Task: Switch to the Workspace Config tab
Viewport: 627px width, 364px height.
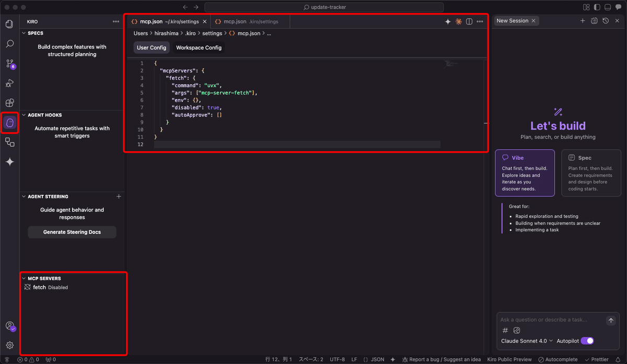Action: [199, 47]
